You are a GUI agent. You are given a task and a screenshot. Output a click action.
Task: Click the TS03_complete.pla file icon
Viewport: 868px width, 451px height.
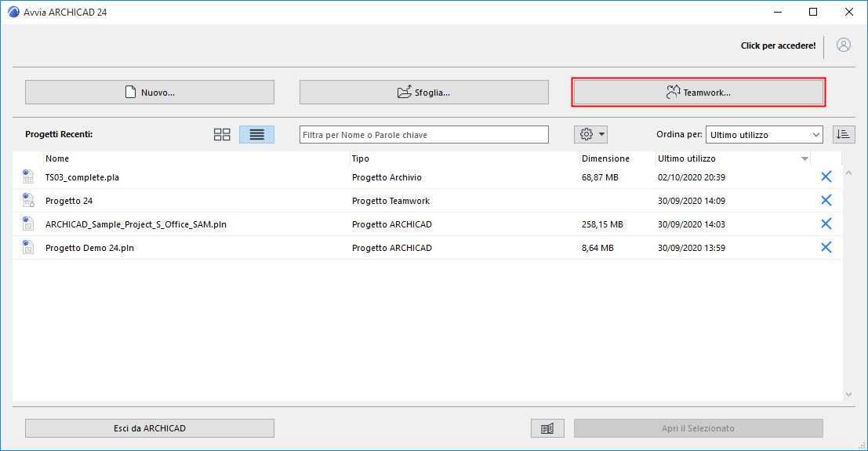[27, 176]
